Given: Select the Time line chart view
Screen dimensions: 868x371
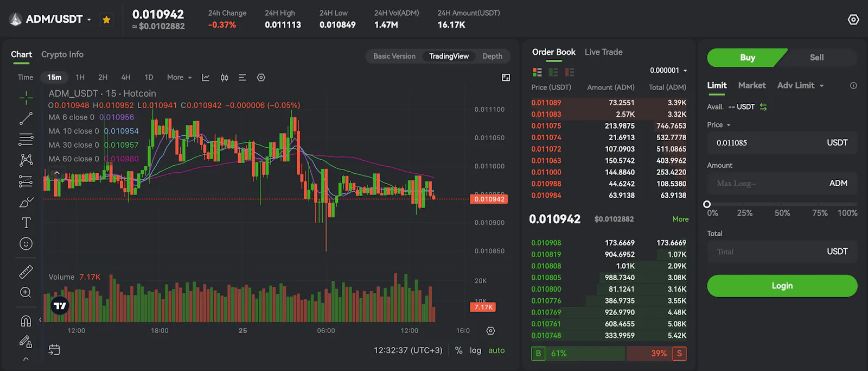Looking at the screenshot, I should 25,78.
